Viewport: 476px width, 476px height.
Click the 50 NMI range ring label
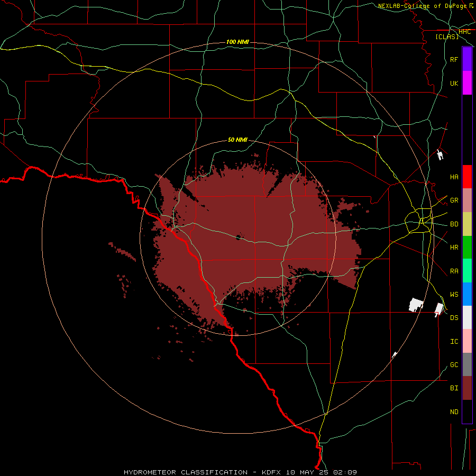(237, 140)
